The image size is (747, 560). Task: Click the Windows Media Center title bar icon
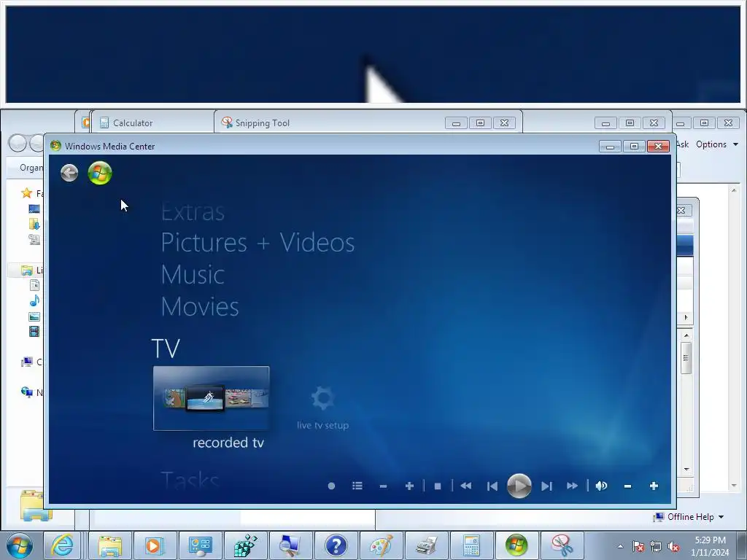click(x=55, y=146)
